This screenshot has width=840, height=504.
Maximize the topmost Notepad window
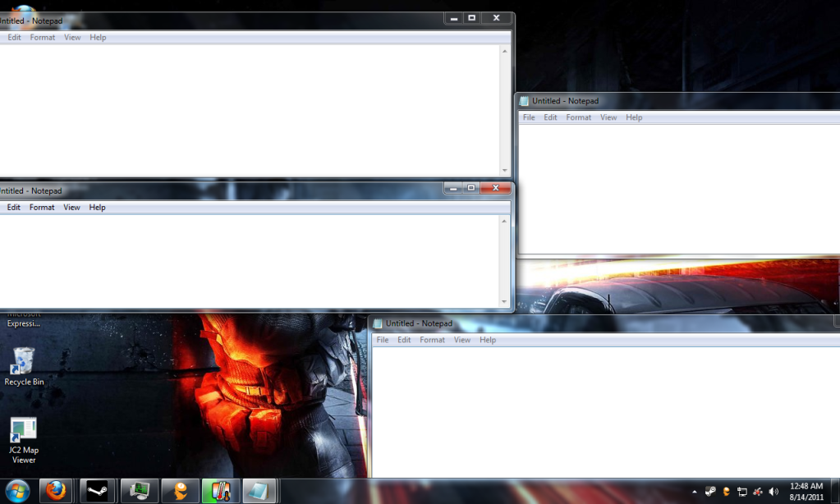tap(472, 18)
